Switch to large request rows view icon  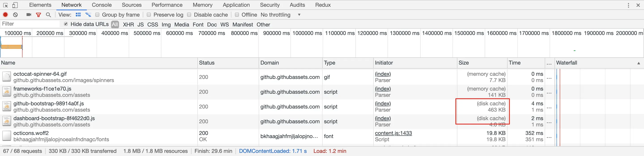pos(78,15)
